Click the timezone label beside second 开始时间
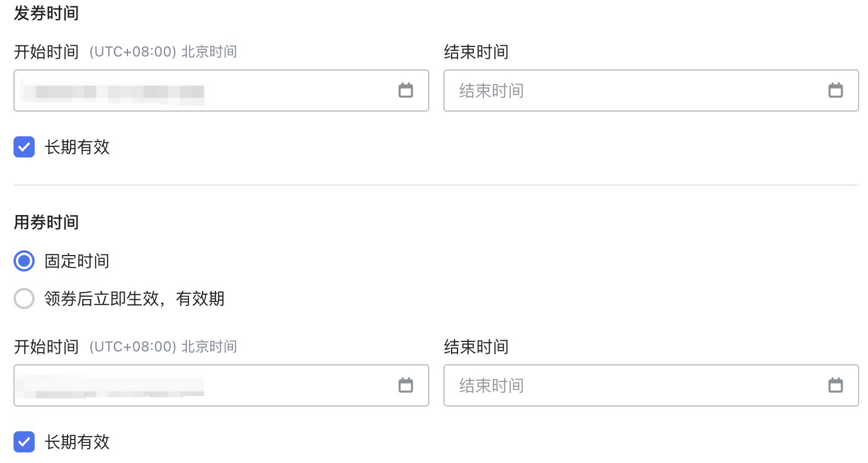The image size is (868, 463). click(162, 347)
